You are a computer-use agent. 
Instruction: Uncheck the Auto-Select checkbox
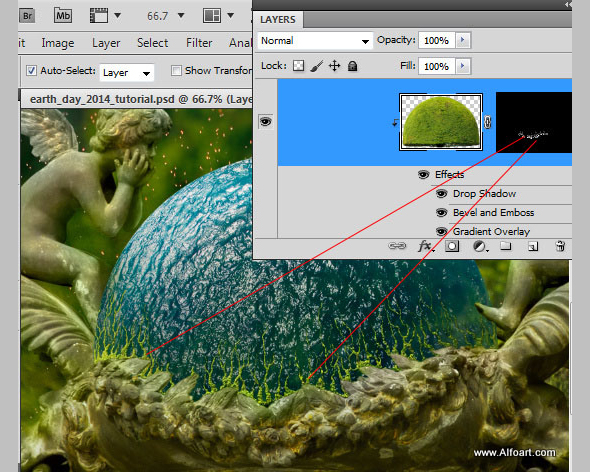click(x=31, y=70)
